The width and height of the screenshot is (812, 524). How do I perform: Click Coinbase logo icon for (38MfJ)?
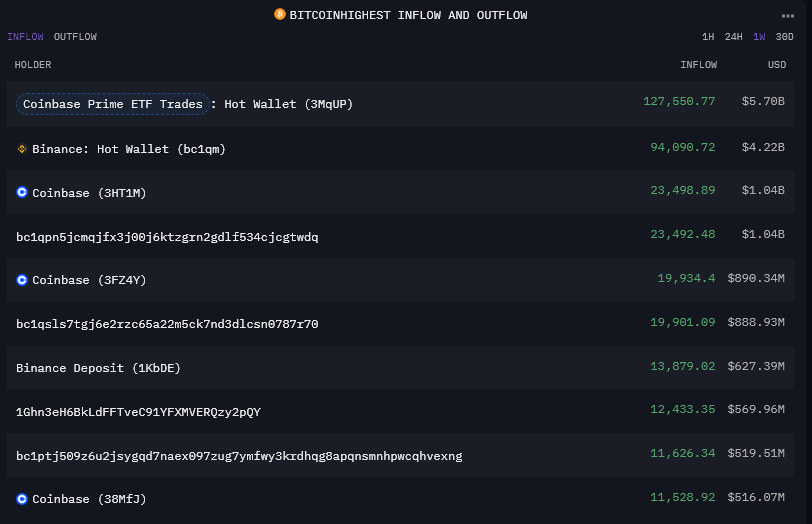pos(22,499)
